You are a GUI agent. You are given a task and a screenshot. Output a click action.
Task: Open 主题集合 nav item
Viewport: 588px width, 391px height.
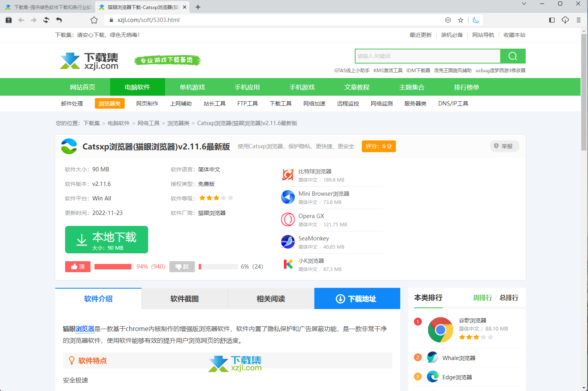(412, 87)
